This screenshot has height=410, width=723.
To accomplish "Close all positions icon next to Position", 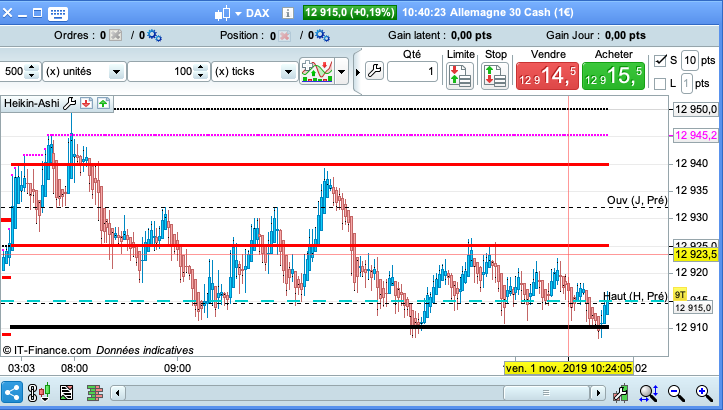I will (x=284, y=36).
